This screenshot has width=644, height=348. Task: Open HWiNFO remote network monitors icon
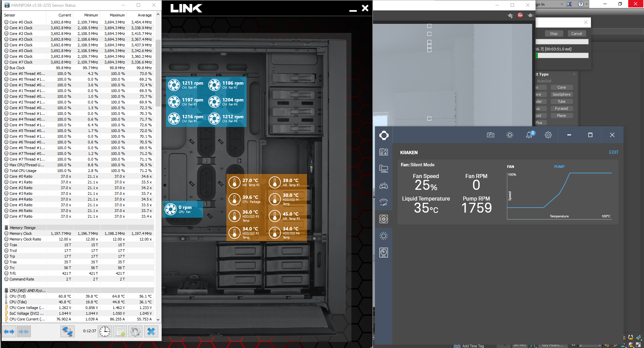tap(68, 332)
